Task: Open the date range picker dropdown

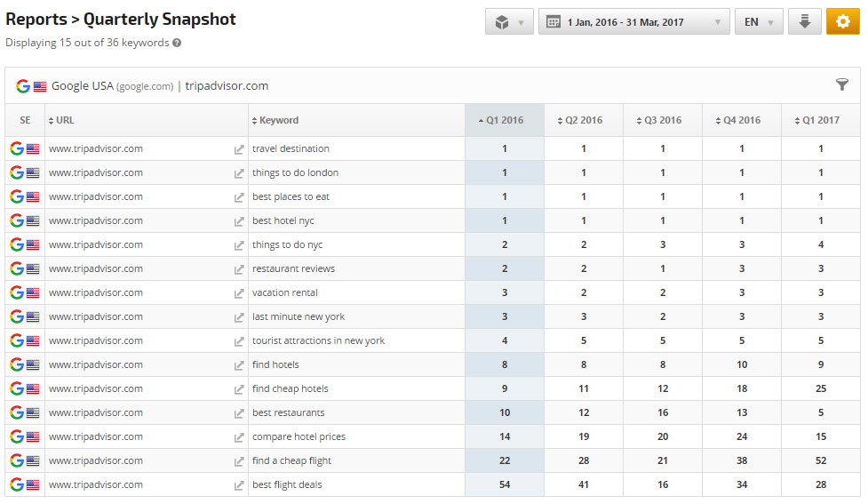Action: pyautogui.click(x=633, y=21)
